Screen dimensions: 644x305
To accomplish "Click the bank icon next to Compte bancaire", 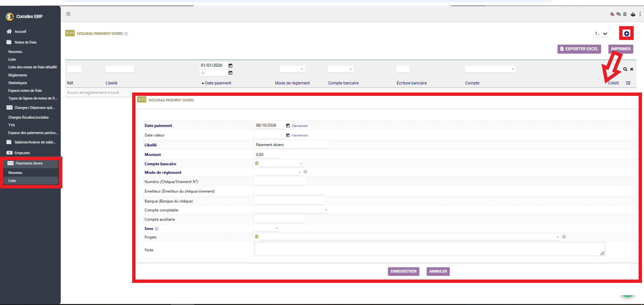I will pos(257,163).
